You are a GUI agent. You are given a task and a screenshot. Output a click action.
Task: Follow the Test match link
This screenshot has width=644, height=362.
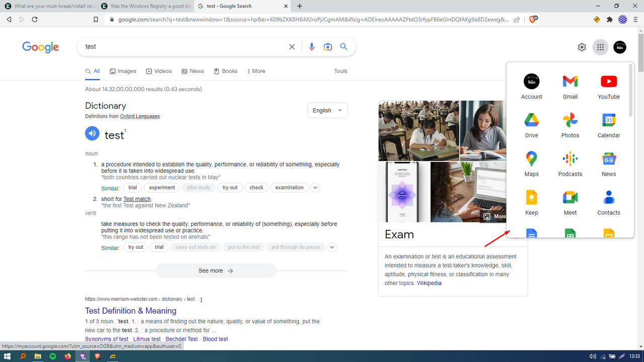137,199
